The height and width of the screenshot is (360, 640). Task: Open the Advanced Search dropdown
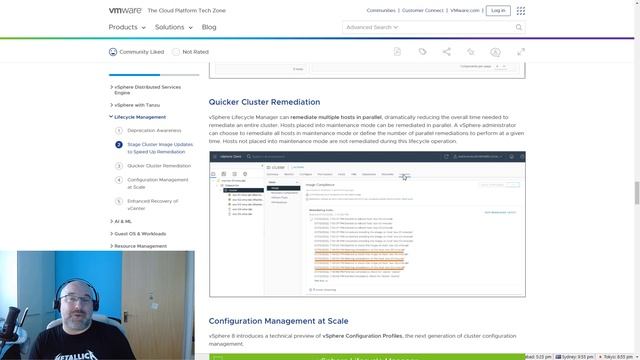pos(372,27)
